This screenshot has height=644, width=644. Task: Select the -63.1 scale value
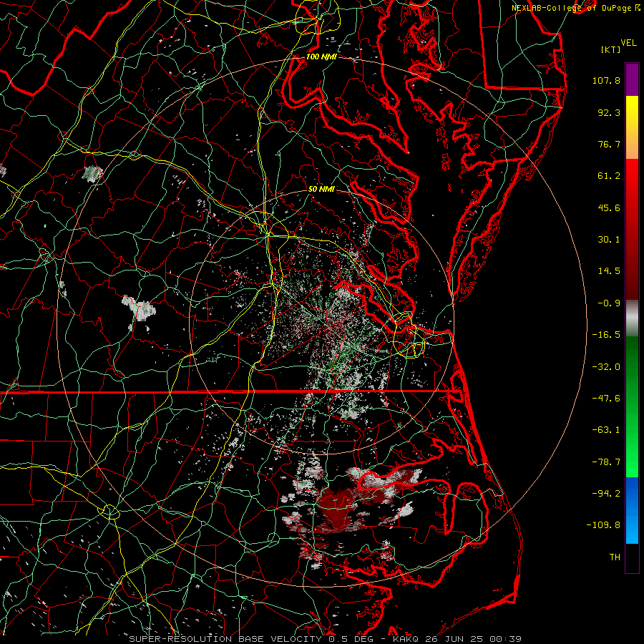pos(606,430)
